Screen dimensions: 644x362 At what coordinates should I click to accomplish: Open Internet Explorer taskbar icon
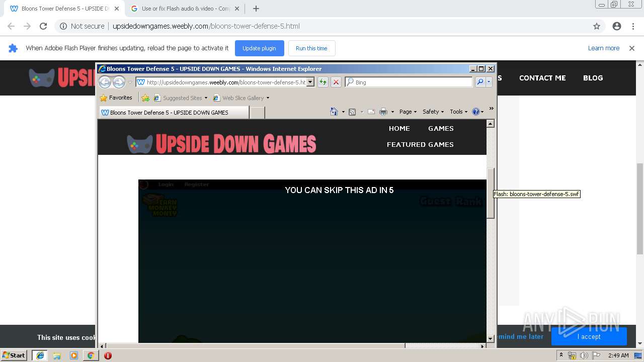point(40,355)
